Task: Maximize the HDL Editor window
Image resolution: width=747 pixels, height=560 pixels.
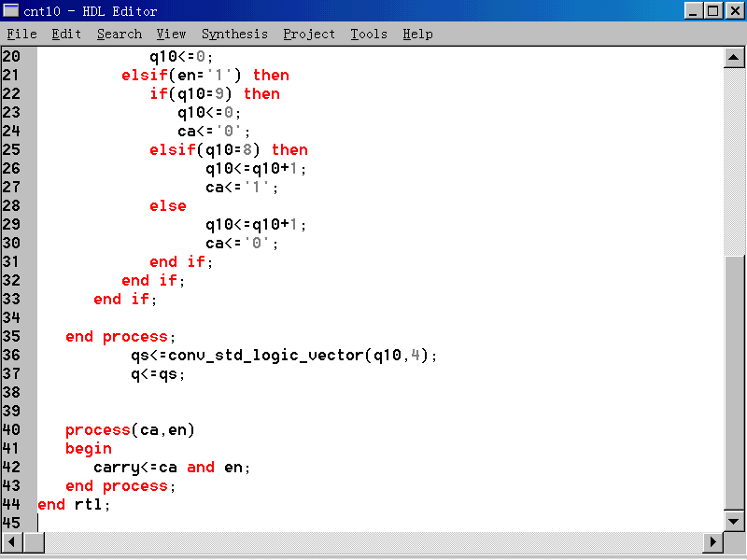Action: tap(713, 10)
